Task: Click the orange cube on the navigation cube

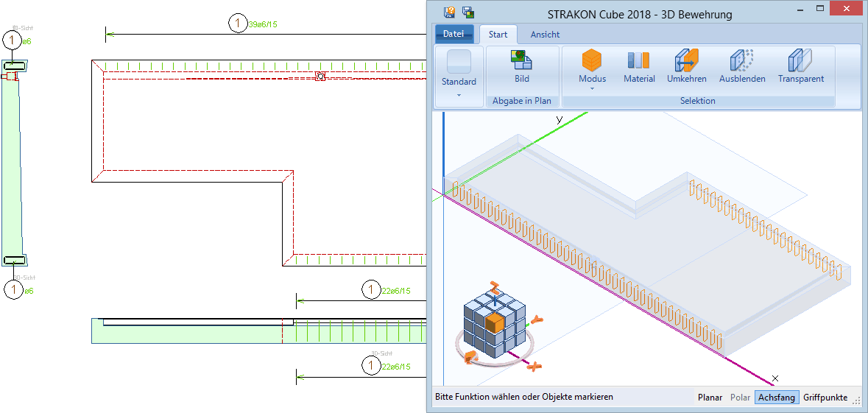Action: coord(494,322)
